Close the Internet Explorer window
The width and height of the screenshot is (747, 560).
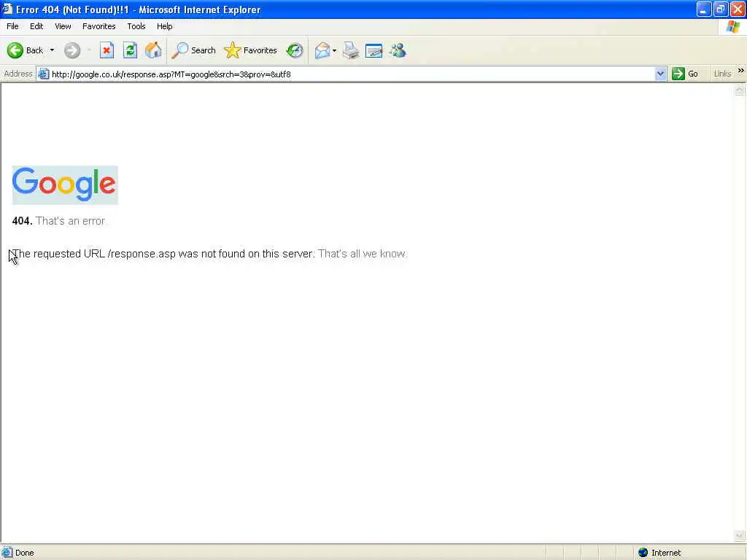click(x=738, y=9)
